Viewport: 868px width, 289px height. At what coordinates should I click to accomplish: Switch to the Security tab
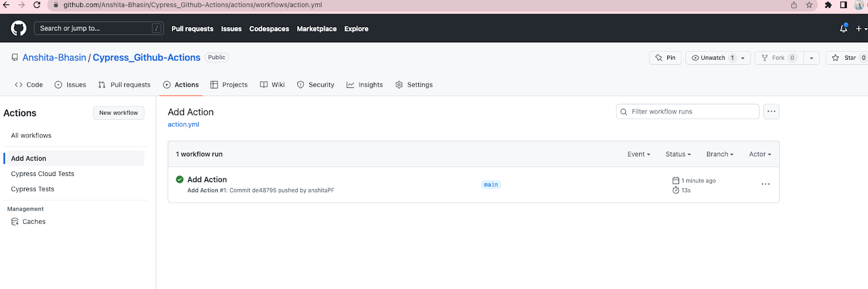(316, 85)
